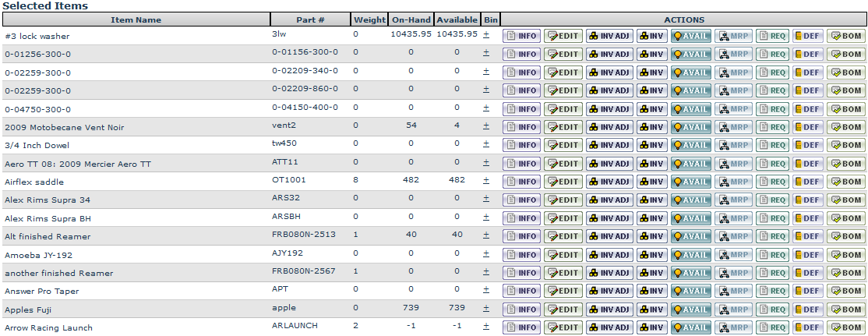Open BOM for Answer Pro Taper
Image resolution: width=868 pixels, height=336 pixels.
point(845,291)
